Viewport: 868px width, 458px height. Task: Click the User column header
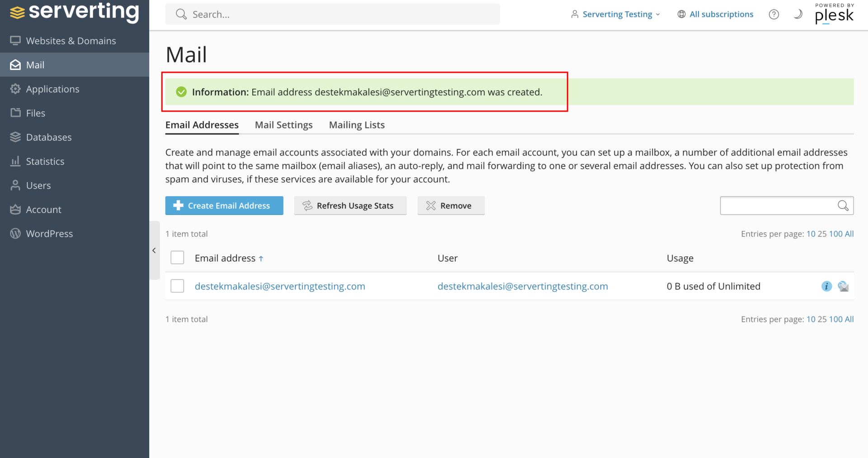click(448, 258)
